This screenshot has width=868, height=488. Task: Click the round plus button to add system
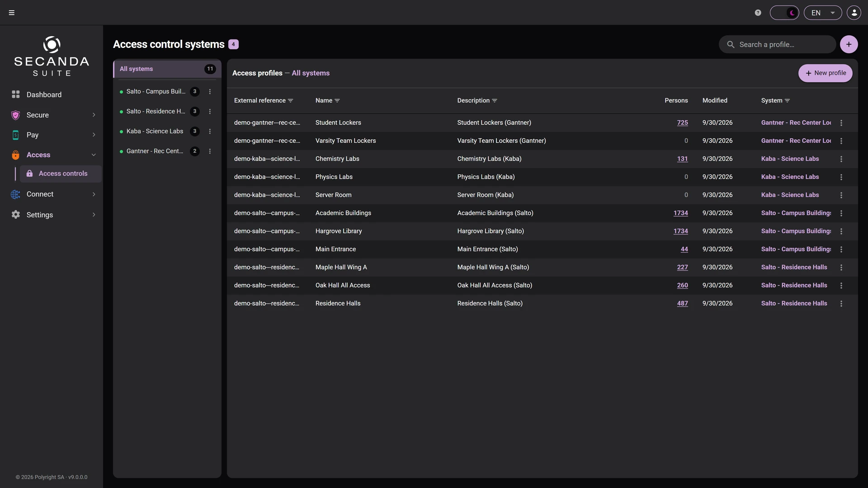click(x=849, y=44)
